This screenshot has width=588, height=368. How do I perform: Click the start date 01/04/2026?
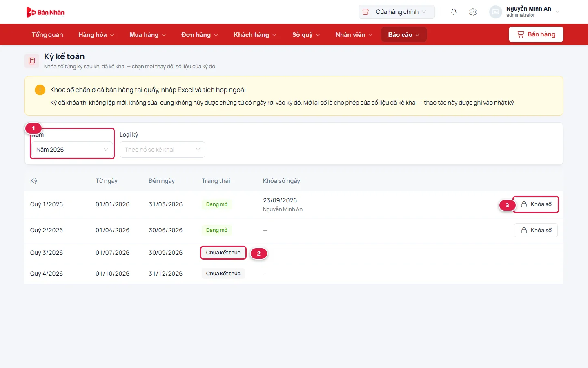tap(113, 230)
